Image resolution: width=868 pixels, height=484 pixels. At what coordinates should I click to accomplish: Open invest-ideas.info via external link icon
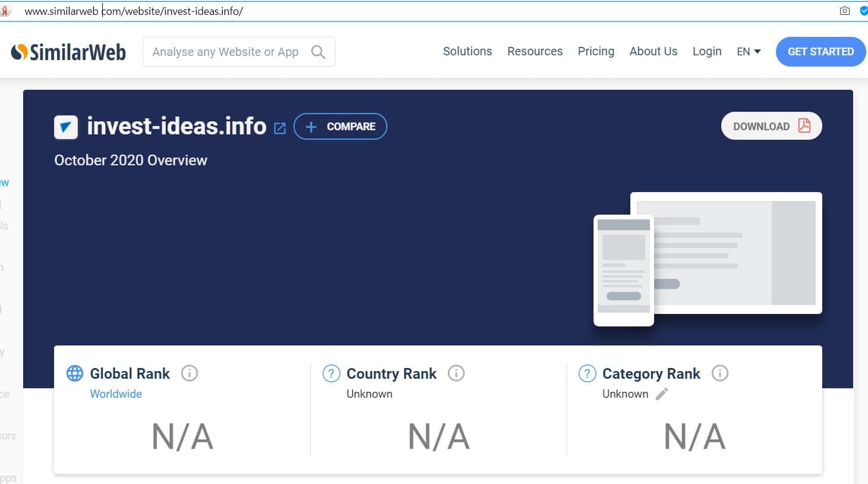point(280,128)
